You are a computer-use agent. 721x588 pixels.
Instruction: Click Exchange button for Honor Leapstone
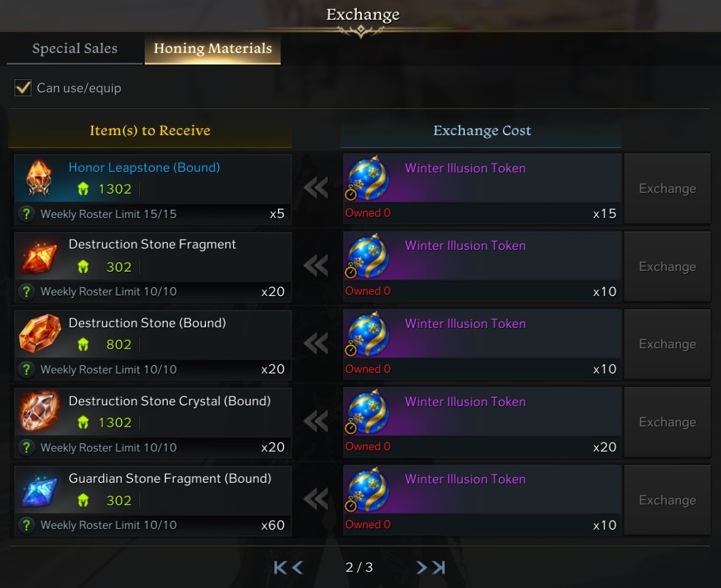coord(667,189)
